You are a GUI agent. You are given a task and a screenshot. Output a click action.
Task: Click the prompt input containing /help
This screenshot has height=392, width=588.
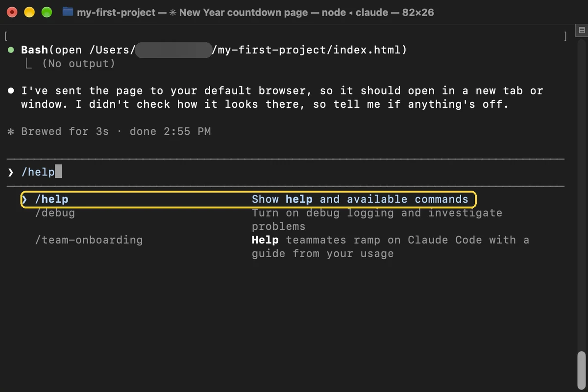(286, 172)
